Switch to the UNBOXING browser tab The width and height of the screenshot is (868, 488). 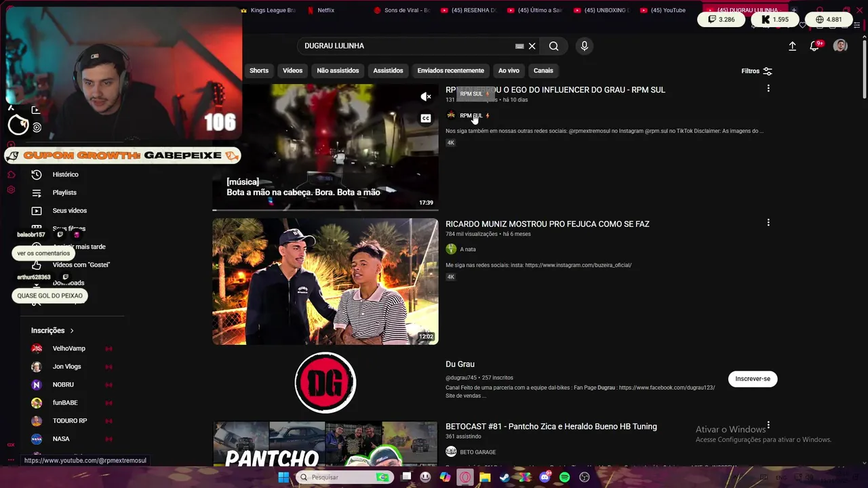pos(601,10)
